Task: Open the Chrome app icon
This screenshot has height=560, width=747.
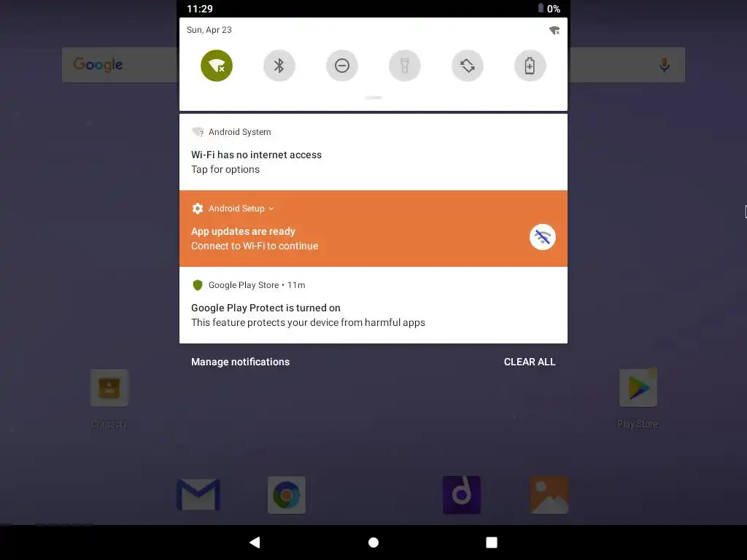Action: click(x=286, y=495)
